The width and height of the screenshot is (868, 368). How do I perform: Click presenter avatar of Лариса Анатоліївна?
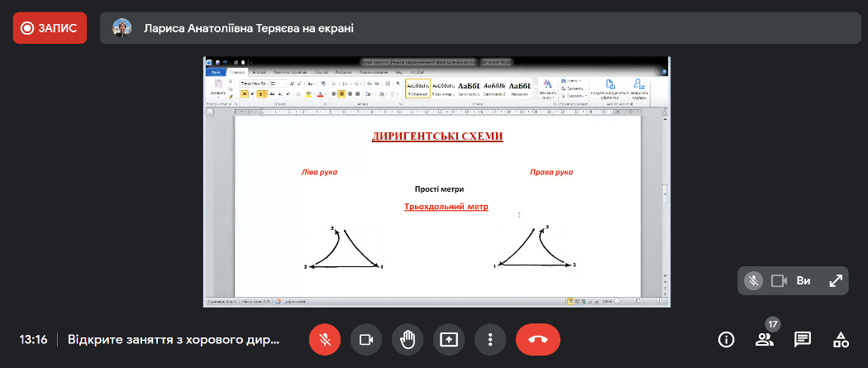pos(124,28)
